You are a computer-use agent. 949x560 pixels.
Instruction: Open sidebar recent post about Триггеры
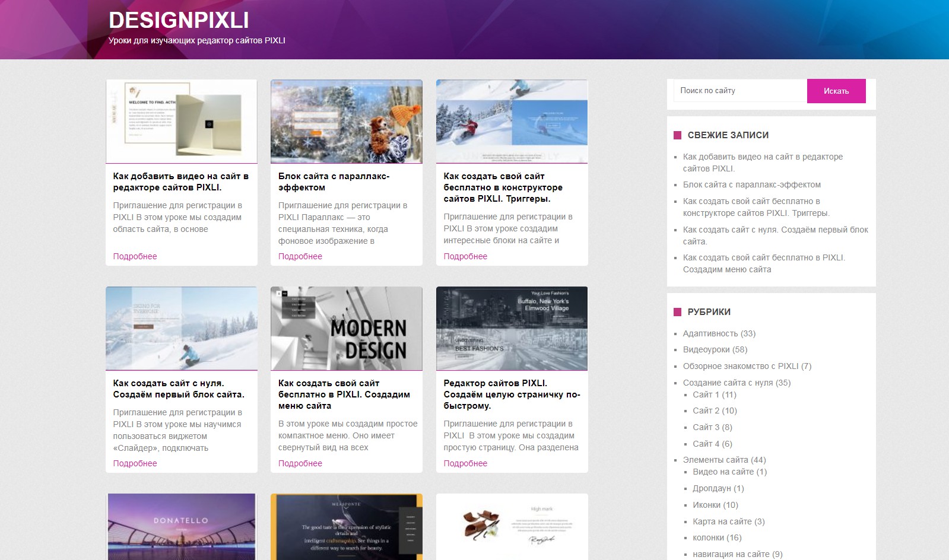(756, 207)
